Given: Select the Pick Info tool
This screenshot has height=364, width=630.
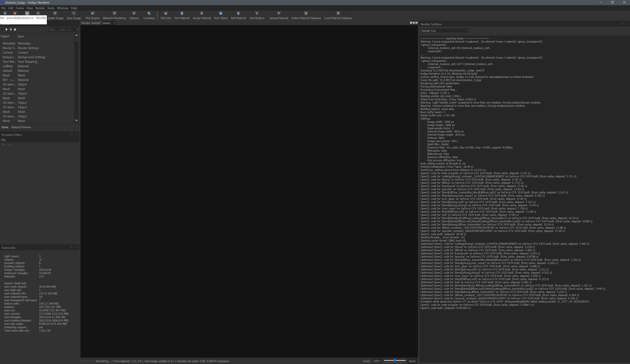Looking at the screenshot, I should point(166,16).
